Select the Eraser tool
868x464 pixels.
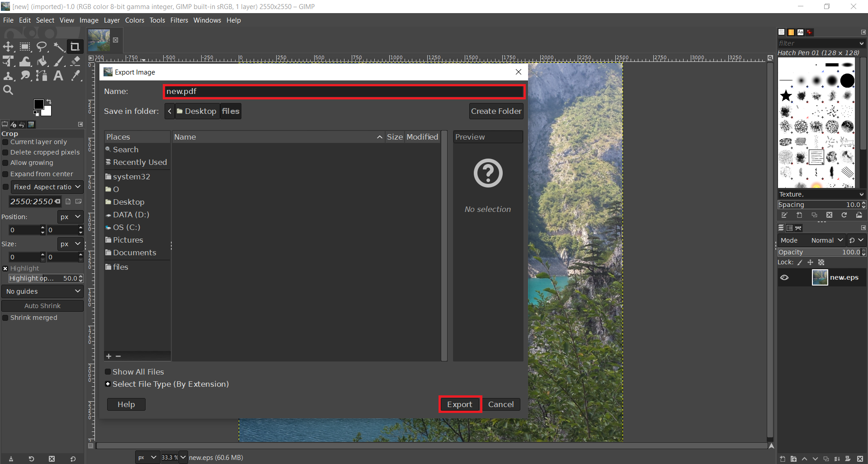(x=75, y=61)
